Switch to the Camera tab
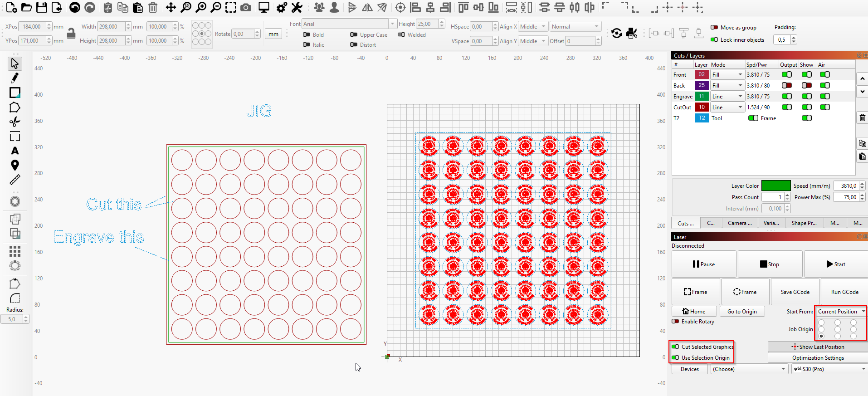This screenshot has height=396, width=868. tap(739, 223)
